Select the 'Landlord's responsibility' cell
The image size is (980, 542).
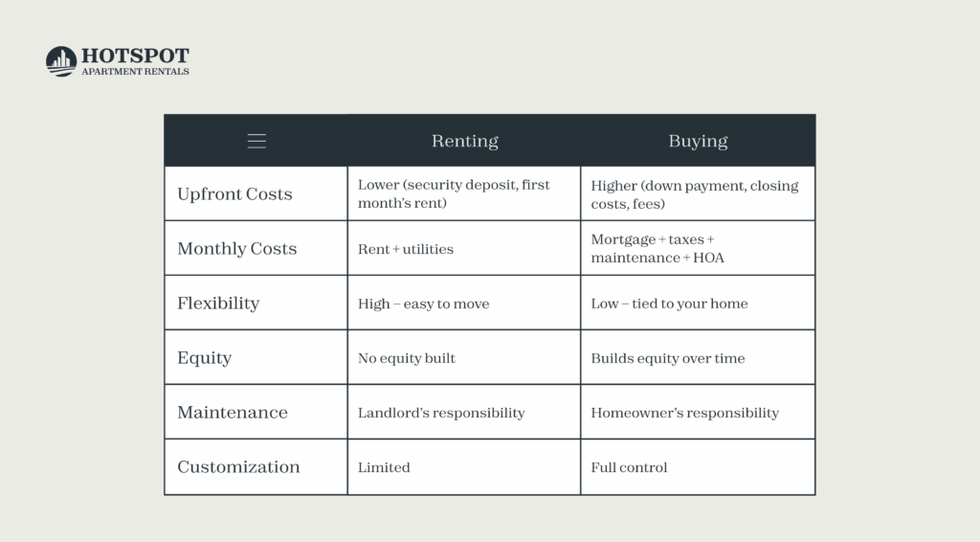coord(464,412)
